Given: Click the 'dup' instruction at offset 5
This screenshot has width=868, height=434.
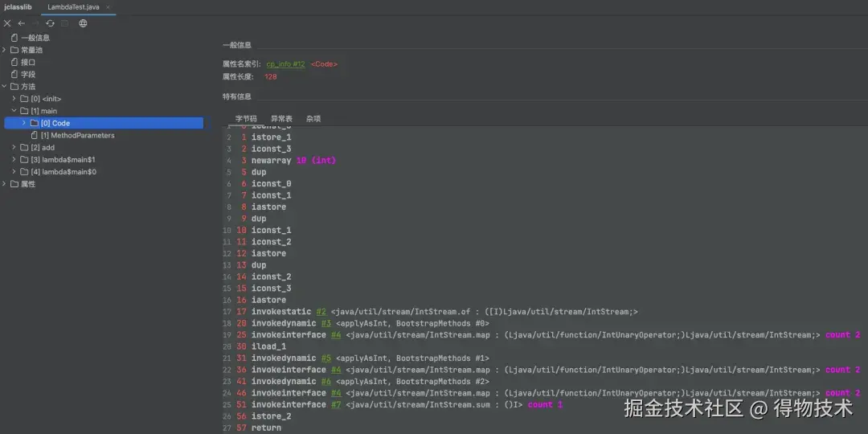Looking at the screenshot, I should (259, 172).
